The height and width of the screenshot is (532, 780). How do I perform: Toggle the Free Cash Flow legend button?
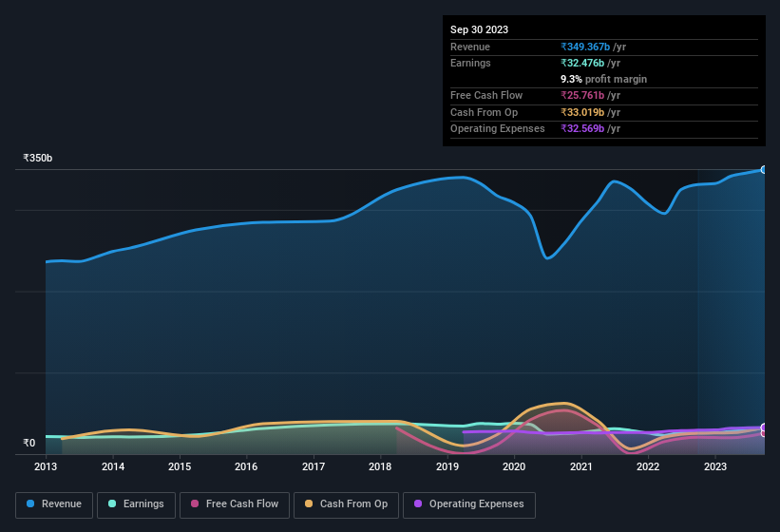[x=235, y=504]
